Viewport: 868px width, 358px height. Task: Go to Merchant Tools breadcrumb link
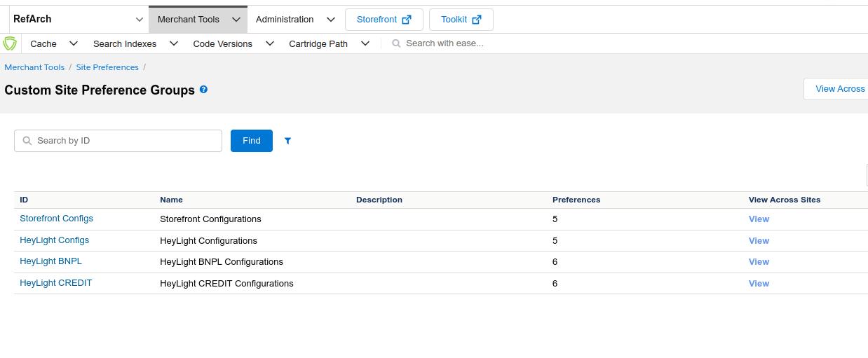(x=34, y=67)
